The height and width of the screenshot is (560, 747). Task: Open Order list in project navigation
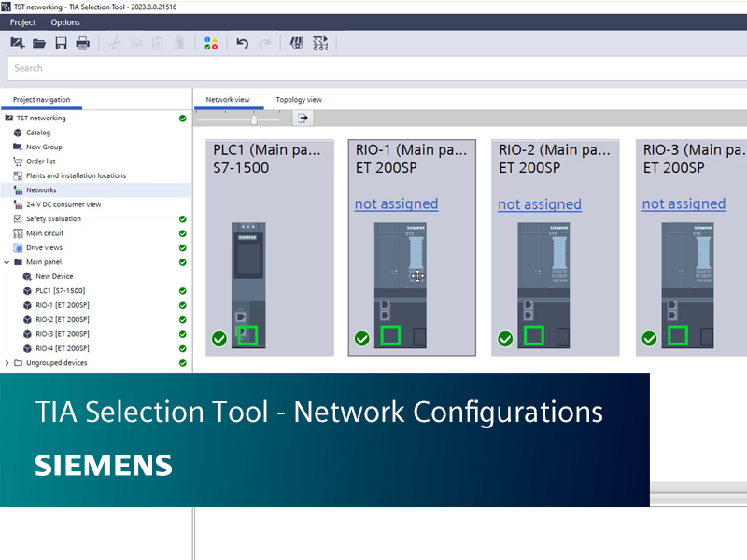click(41, 161)
